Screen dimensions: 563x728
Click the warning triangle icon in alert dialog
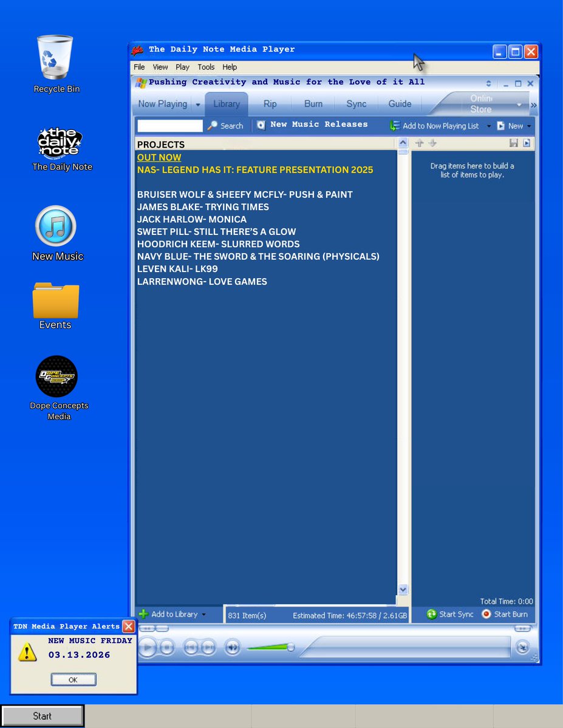click(27, 651)
